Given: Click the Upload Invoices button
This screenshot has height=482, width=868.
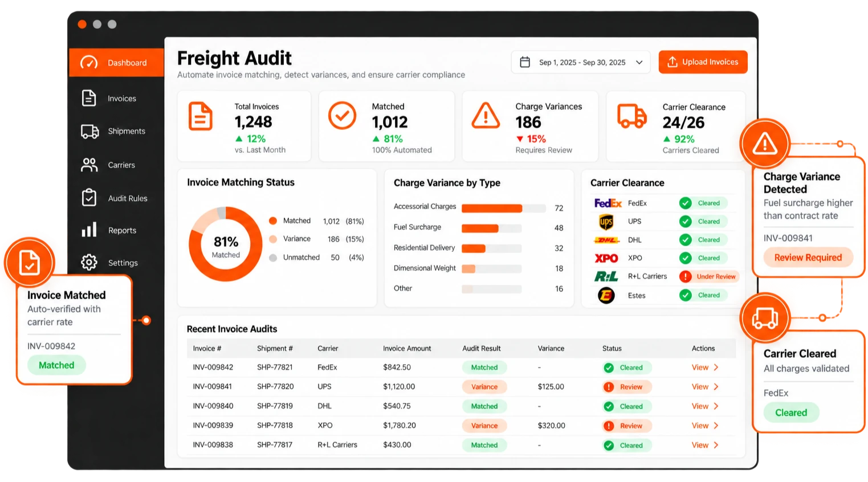Looking at the screenshot, I should 703,62.
